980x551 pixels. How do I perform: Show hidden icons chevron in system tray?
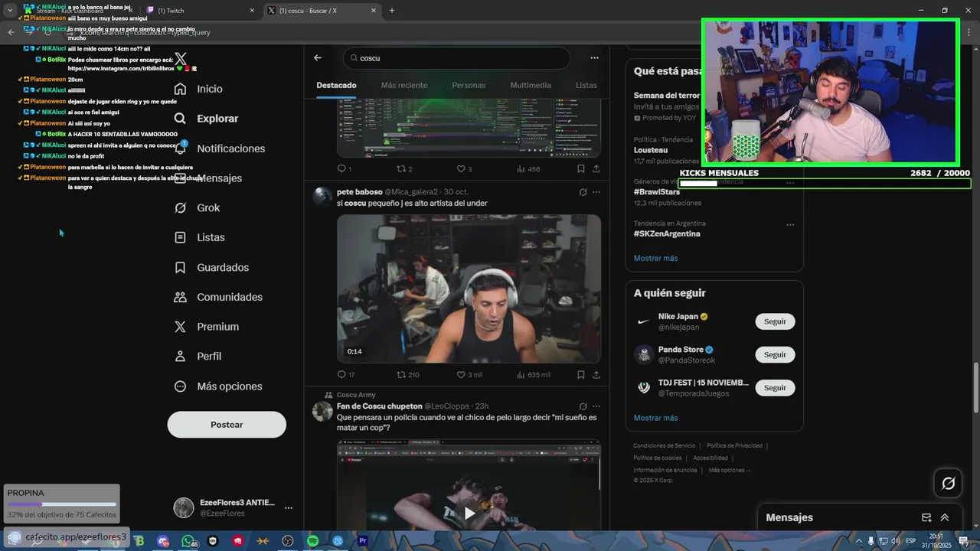857,541
